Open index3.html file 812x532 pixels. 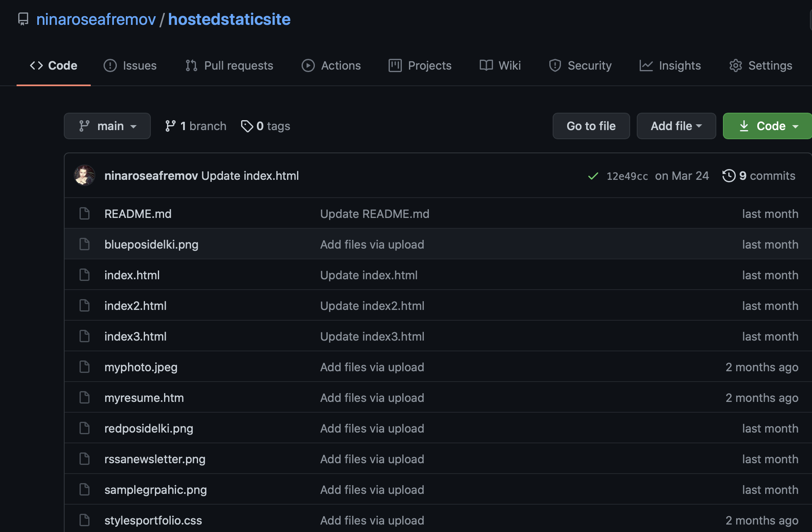point(135,336)
